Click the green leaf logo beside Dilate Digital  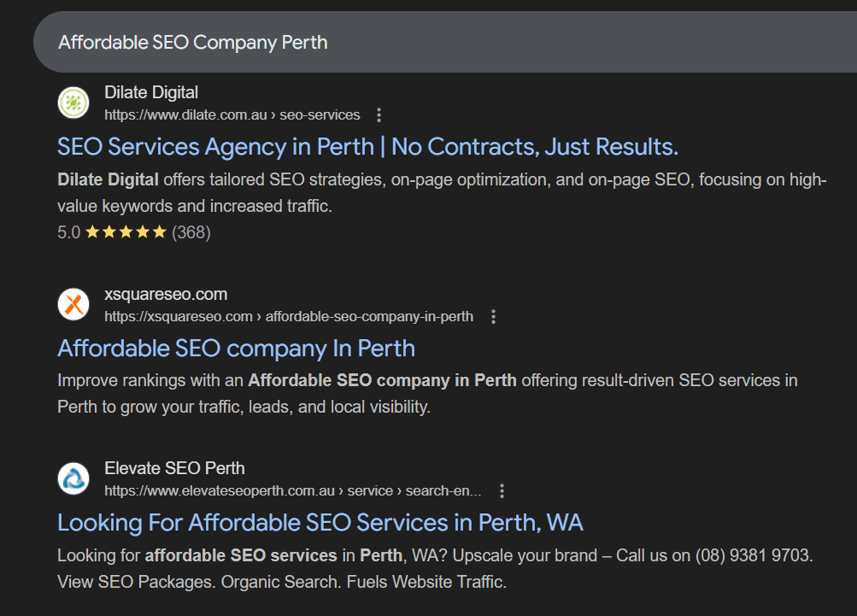(73, 103)
